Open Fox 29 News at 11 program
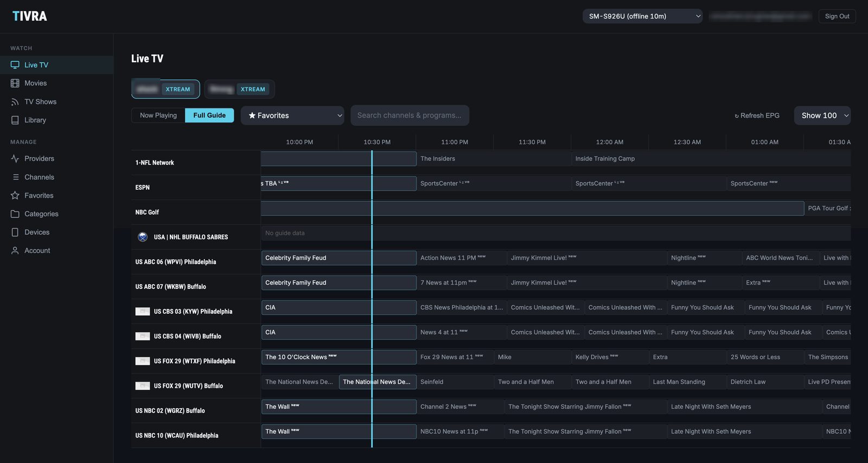 click(x=455, y=357)
